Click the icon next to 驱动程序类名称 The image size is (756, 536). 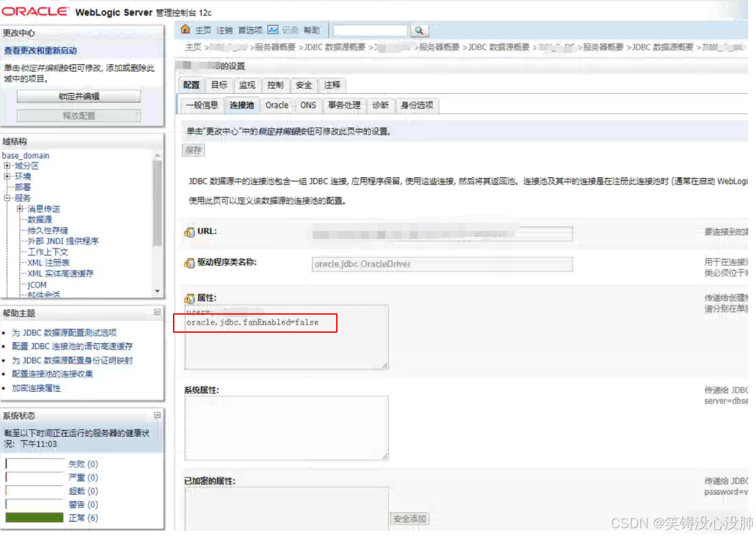pyautogui.click(x=190, y=263)
